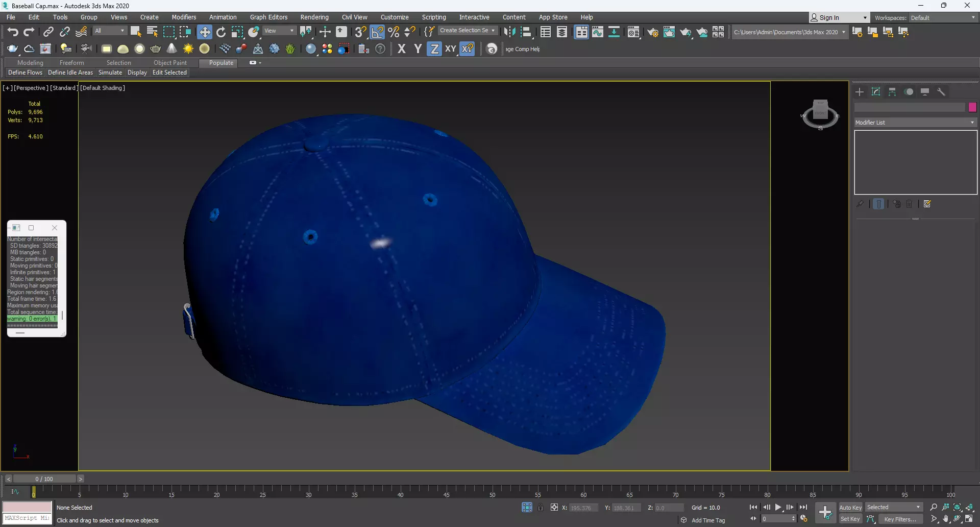Viewport: 980px width, 527px height.
Task: Switch to the Freeform ribbon tab
Action: [71, 63]
